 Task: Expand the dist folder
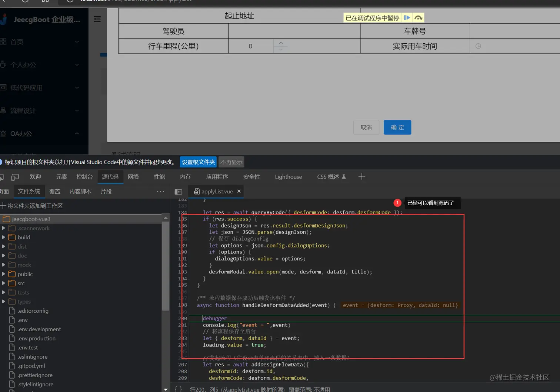[x=4, y=246]
